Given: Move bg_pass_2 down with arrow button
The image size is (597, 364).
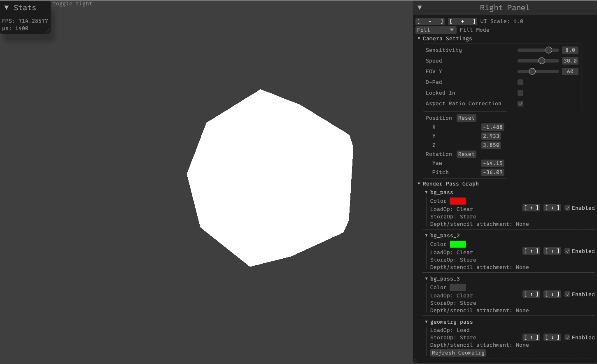Looking at the screenshot, I should (552, 251).
